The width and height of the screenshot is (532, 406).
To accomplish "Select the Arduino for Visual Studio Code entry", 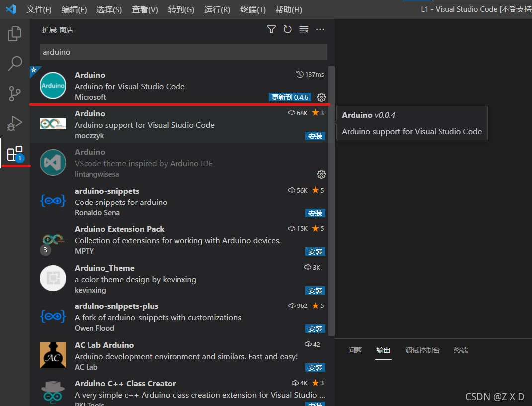I will tap(179, 86).
